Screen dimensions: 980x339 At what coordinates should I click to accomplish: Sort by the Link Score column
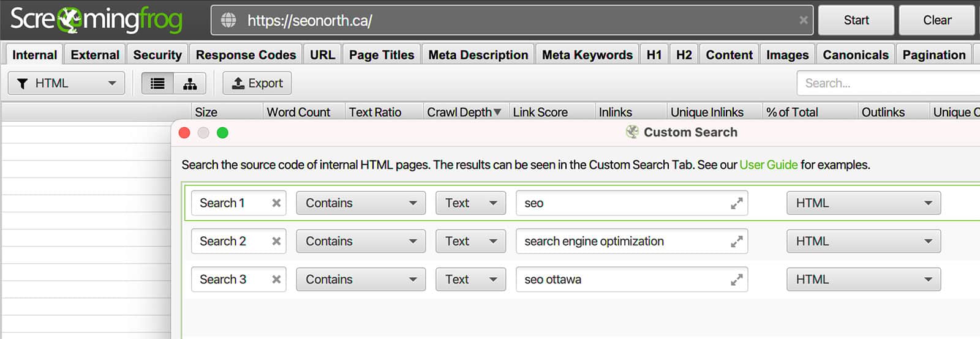[x=552, y=112]
